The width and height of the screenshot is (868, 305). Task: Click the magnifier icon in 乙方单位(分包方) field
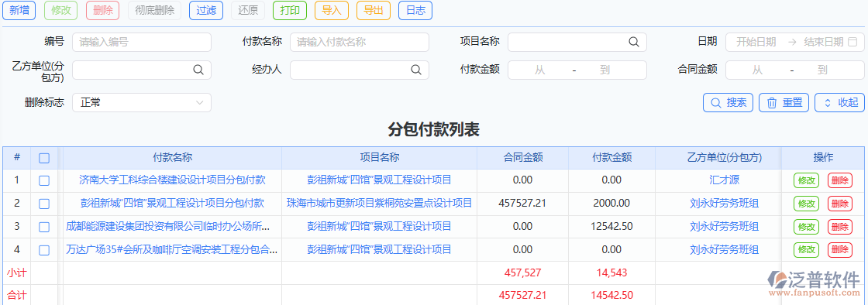coord(198,70)
